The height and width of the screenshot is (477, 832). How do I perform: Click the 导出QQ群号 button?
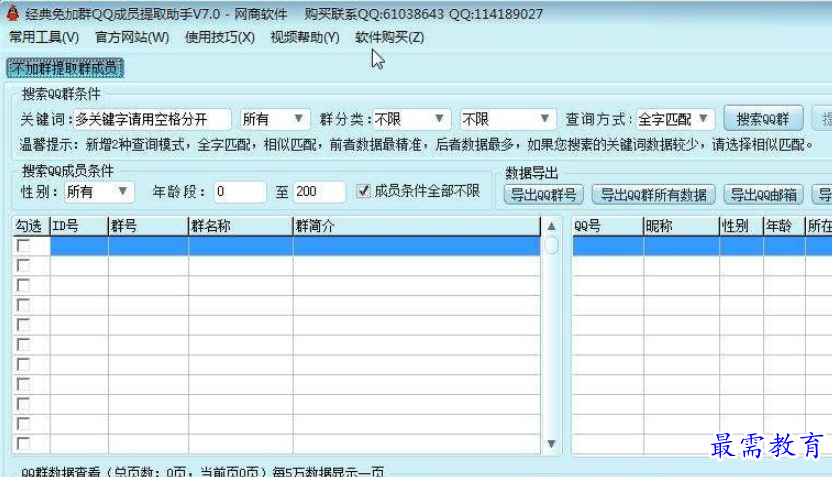(543, 195)
